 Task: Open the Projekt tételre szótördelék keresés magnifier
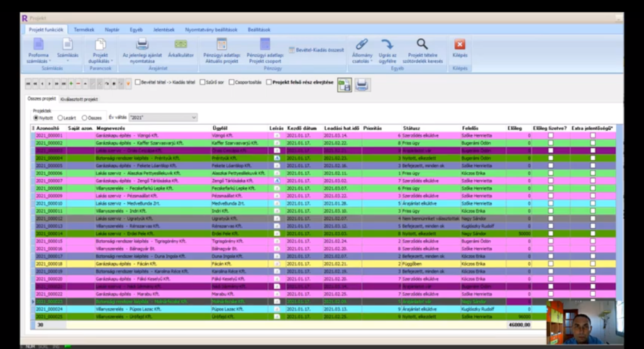421,44
